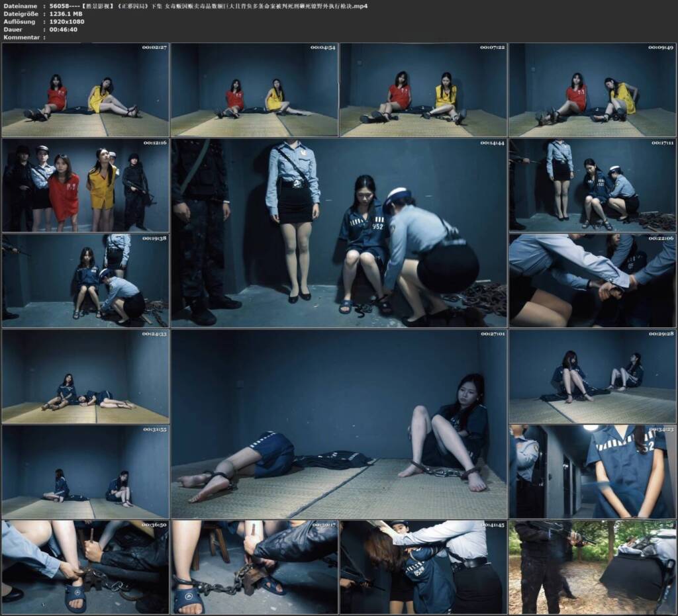678x616 pixels.
Task: Click the Auflösung label
Action: (19, 22)
